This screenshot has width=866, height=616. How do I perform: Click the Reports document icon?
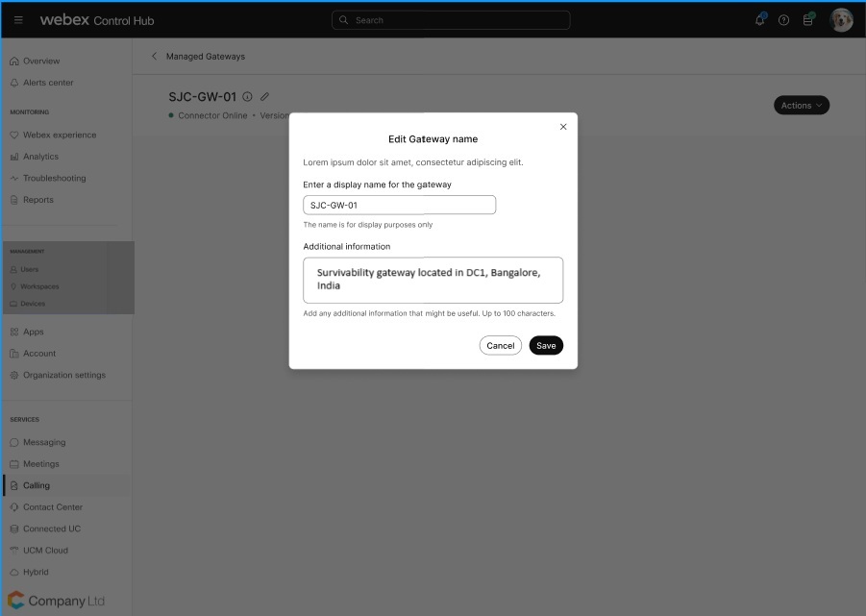pyautogui.click(x=14, y=200)
